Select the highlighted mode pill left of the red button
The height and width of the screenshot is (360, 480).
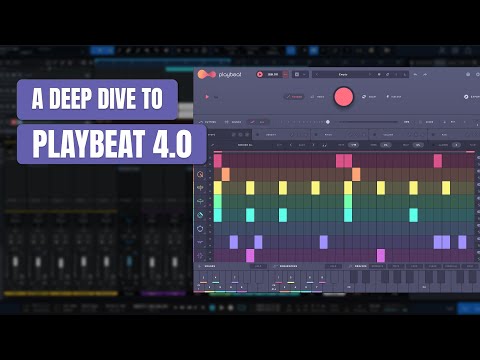click(294, 97)
